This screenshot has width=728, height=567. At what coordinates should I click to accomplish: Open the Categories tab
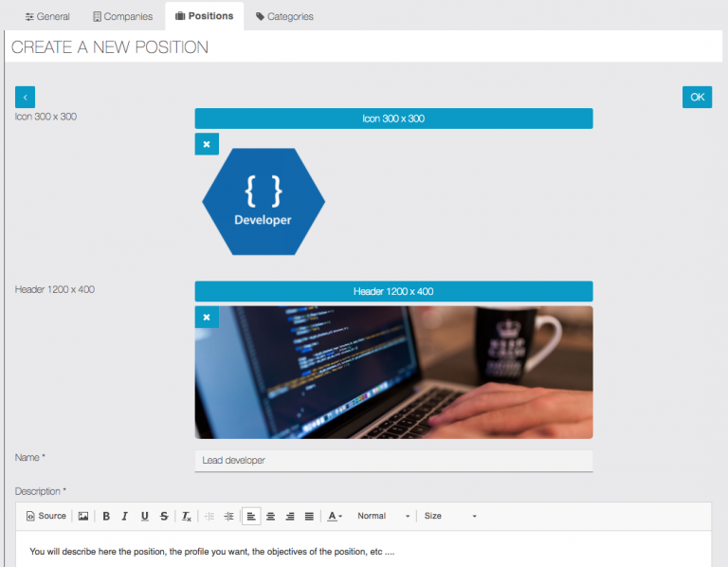pos(284,16)
